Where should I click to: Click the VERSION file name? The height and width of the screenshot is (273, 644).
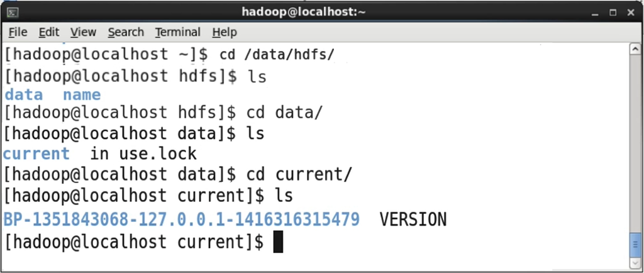point(413,220)
